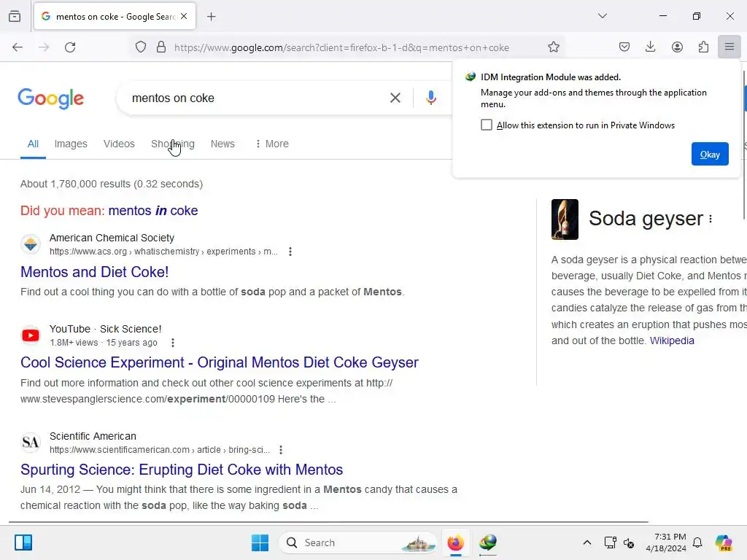The image size is (747, 560).
Task: Close the mentos on coke tab
Action: [184, 16]
